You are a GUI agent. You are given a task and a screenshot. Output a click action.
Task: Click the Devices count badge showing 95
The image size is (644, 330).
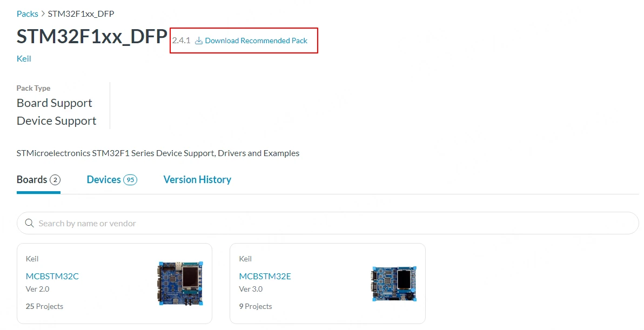[130, 180]
